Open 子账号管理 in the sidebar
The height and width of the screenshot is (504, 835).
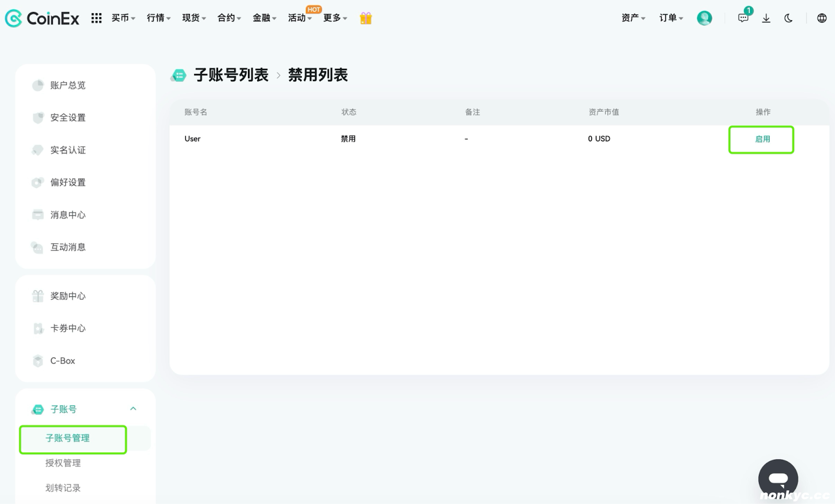click(x=68, y=438)
